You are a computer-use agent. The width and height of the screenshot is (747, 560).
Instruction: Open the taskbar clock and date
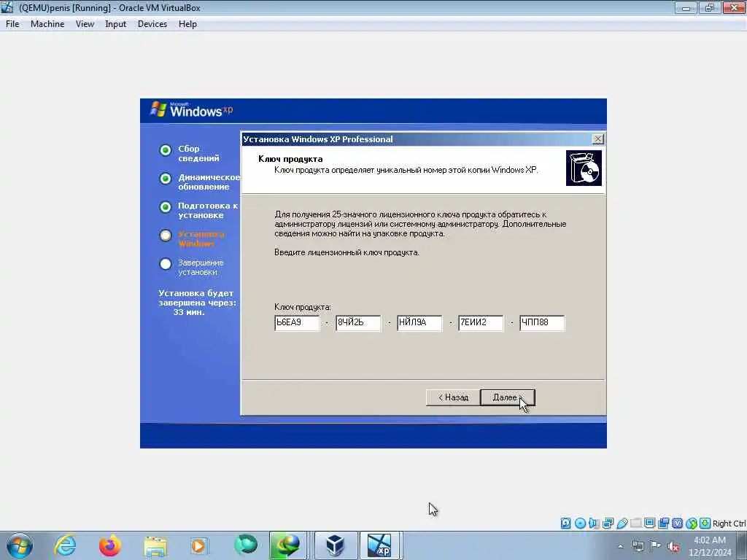(710, 545)
